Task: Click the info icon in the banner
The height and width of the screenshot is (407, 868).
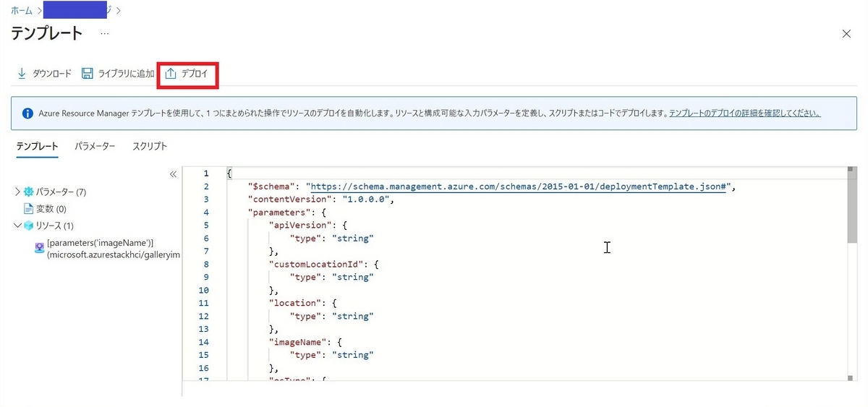Action: pos(27,113)
